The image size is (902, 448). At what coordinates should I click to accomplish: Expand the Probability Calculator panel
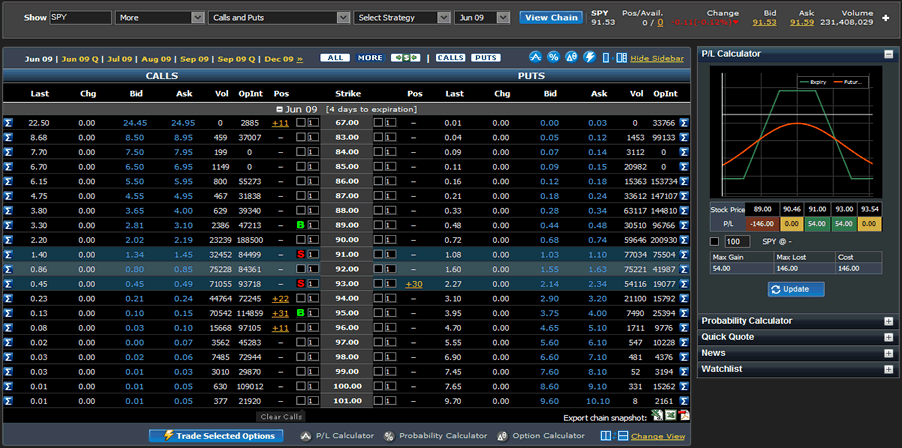click(x=889, y=321)
